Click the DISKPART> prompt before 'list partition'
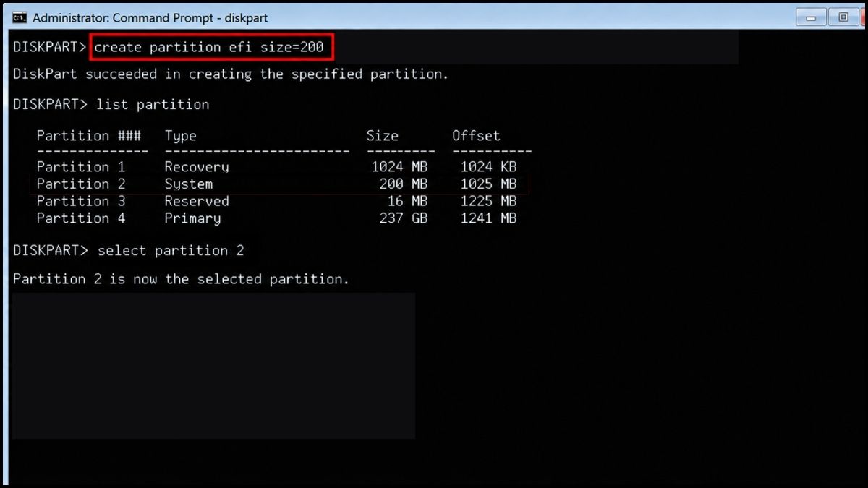Screen dimensions: 868x488 (x=50, y=105)
